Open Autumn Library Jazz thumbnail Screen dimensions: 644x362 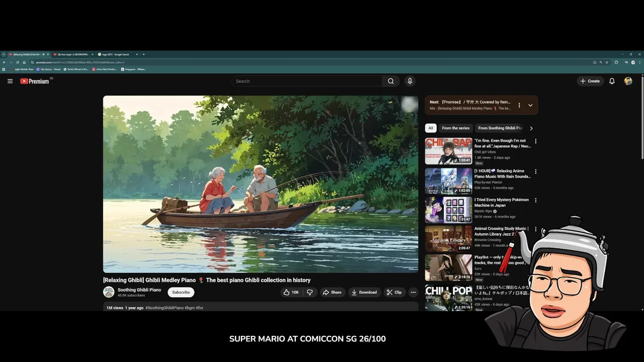point(449,238)
